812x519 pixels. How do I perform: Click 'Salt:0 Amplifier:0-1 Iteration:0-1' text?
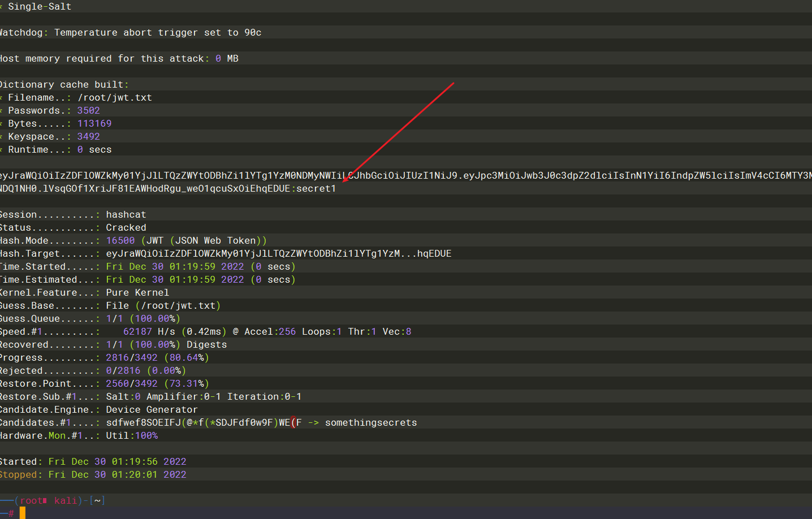tap(204, 397)
